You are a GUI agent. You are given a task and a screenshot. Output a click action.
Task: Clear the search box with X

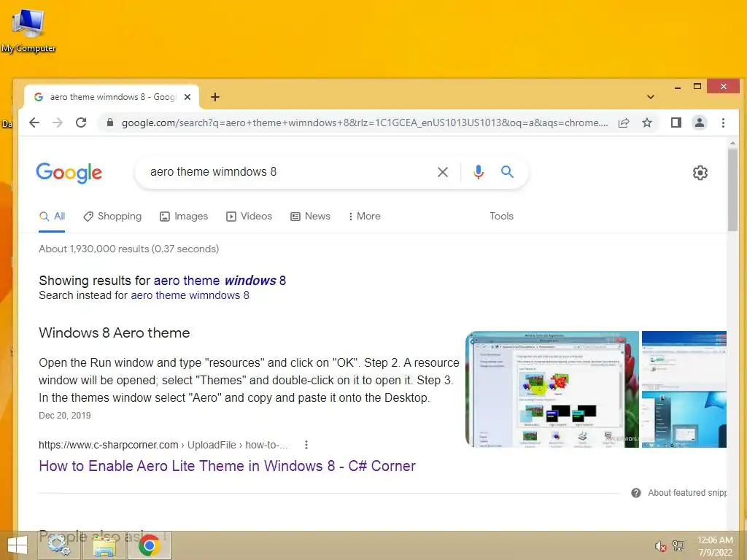coord(443,172)
